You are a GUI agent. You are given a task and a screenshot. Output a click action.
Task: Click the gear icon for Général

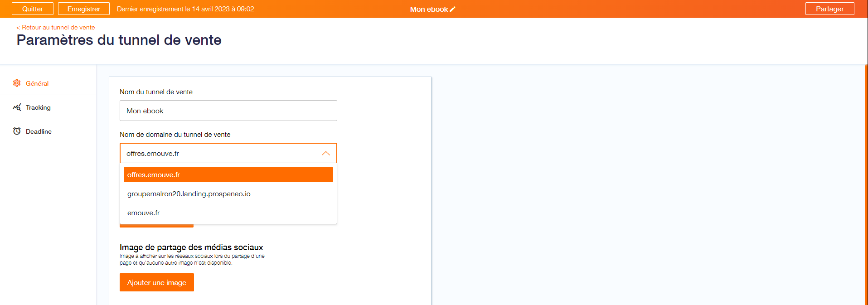[x=17, y=83]
